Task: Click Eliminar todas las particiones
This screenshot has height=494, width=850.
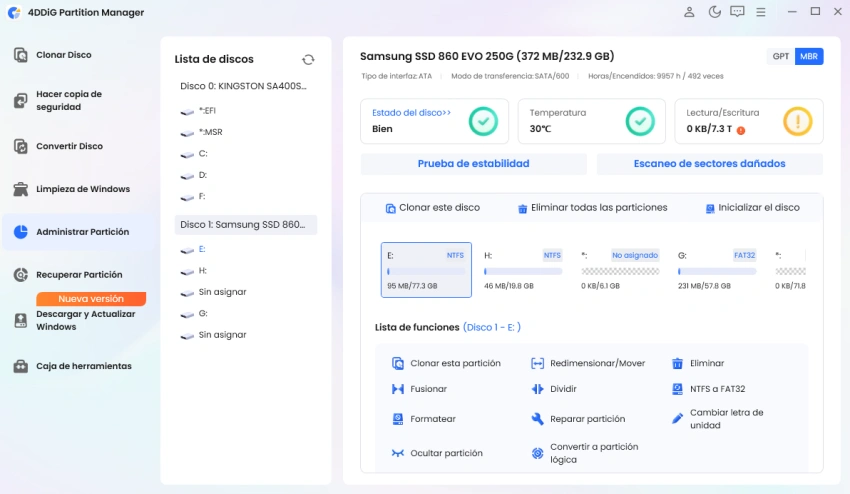Action: (x=593, y=208)
